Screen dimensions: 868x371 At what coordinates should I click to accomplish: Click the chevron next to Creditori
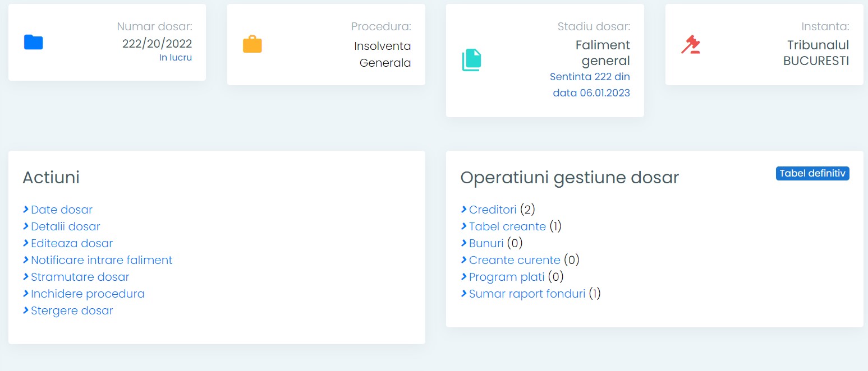coord(463,209)
